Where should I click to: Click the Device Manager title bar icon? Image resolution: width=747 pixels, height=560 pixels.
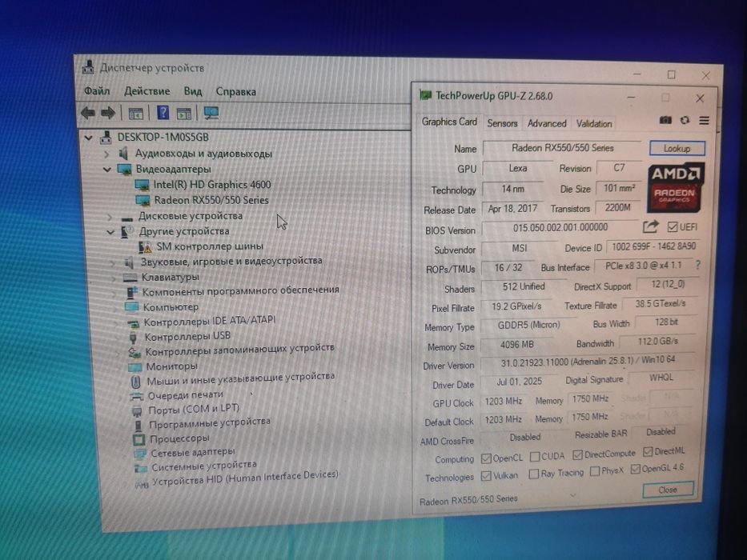(88, 67)
